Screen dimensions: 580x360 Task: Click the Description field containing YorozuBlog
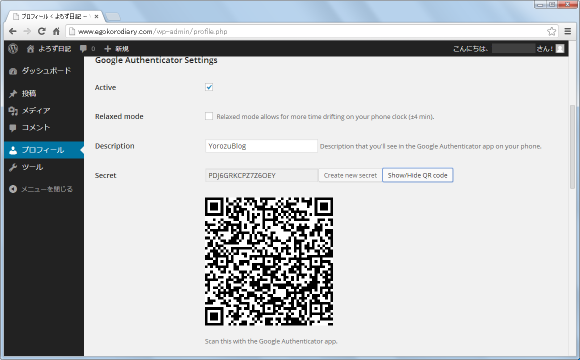click(x=261, y=146)
